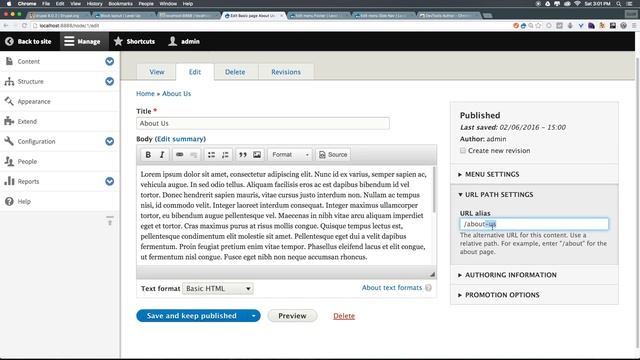Open the Revisions tab
Screen dimensions: 640x360
click(x=286, y=72)
